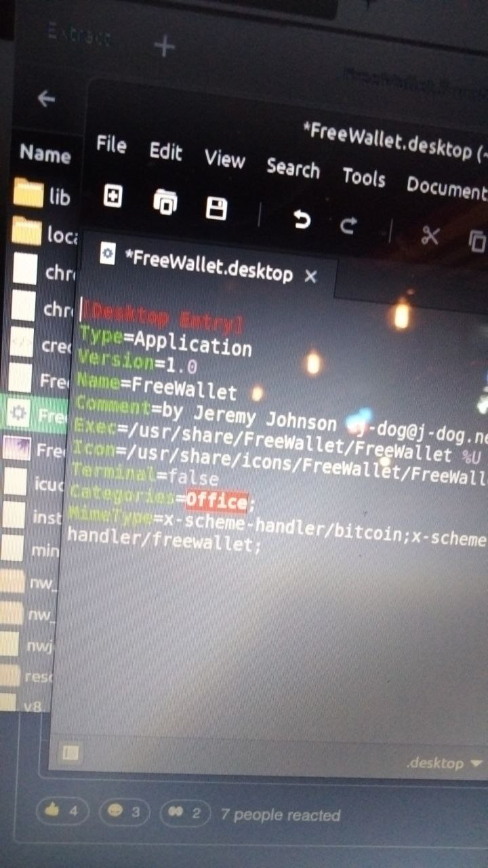Viewport: 488px width, 868px height.
Task: Close the FreeWallet.desktop tab
Action: click(310, 276)
